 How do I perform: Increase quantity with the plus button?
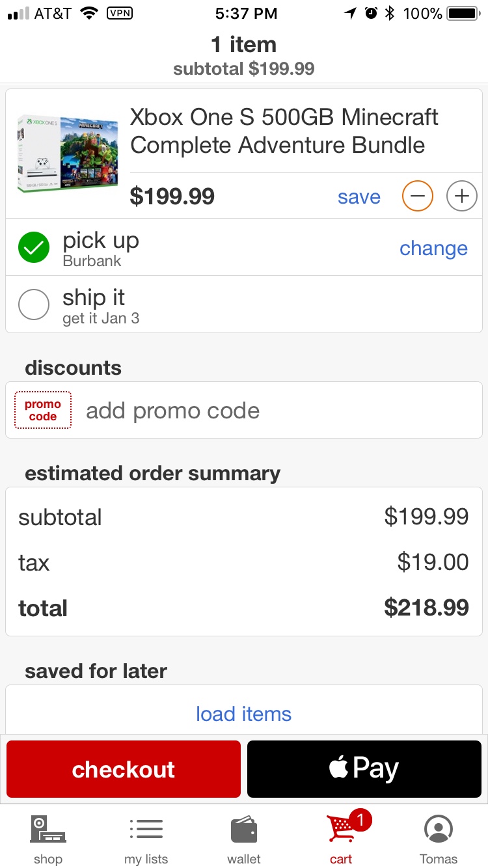(461, 196)
